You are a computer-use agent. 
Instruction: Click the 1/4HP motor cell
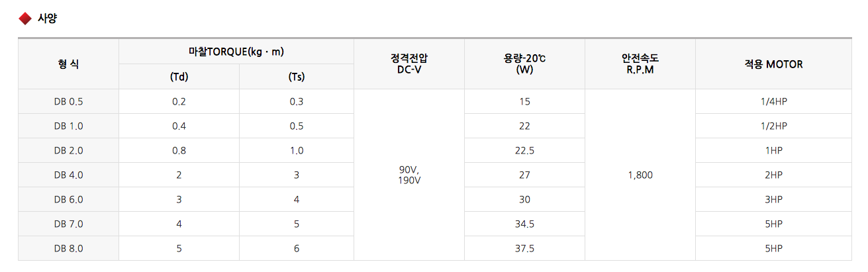pos(773,101)
